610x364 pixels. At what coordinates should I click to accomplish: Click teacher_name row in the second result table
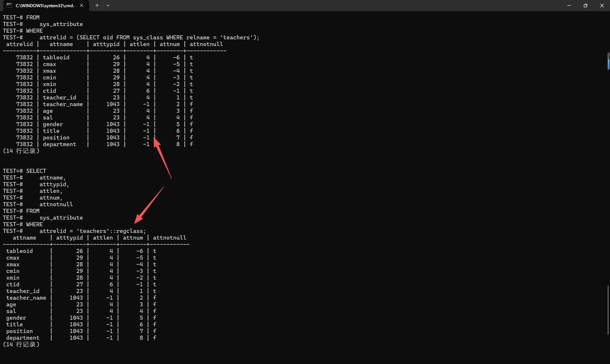[x=26, y=298]
